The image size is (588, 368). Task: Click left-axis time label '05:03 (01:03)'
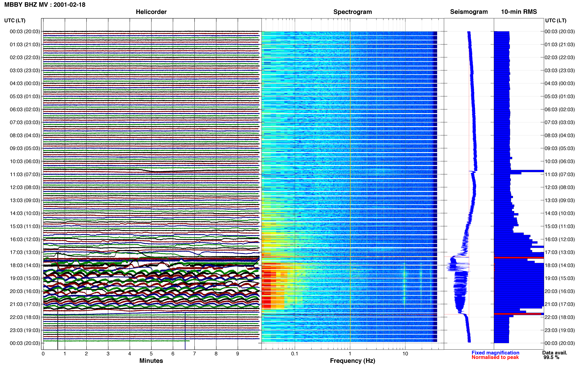(x=25, y=96)
